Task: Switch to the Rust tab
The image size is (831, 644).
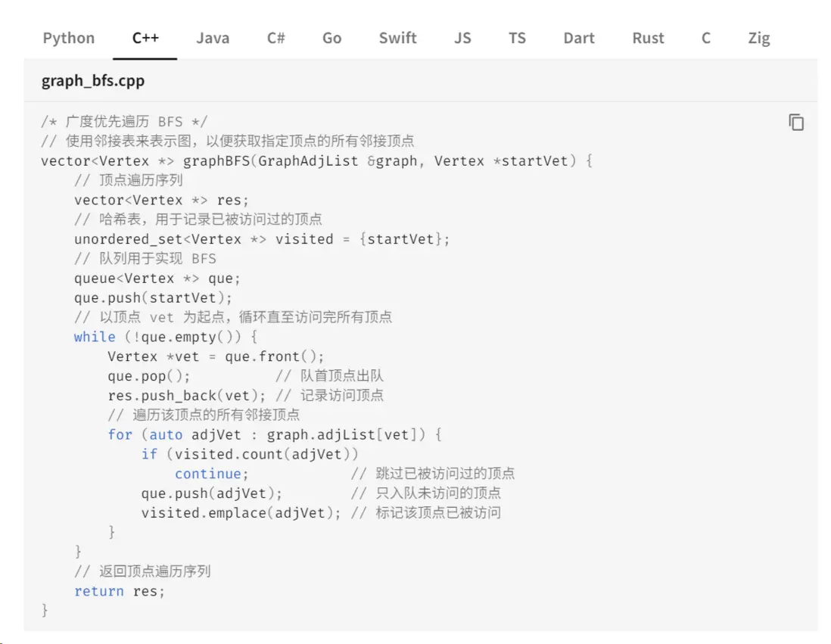Action: point(647,38)
